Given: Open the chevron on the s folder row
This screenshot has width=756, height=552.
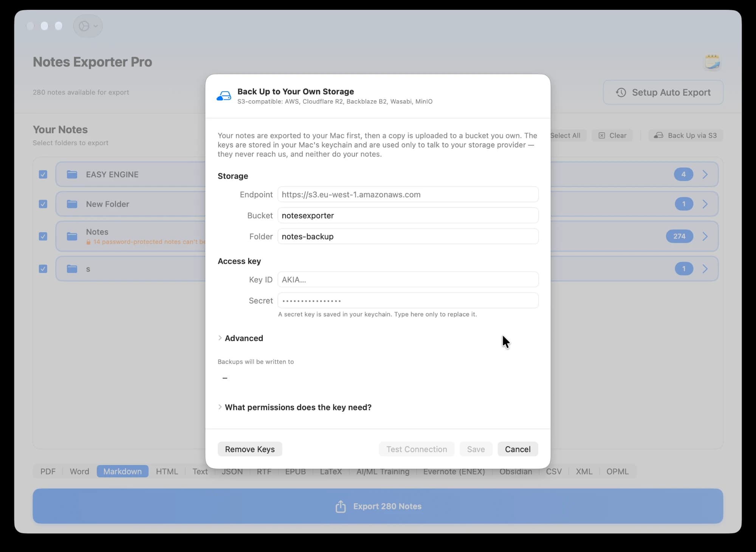Looking at the screenshot, I should [x=705, y=269].
